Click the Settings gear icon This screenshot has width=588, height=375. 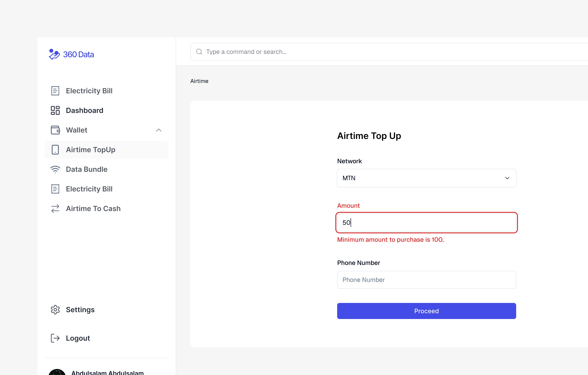[55, 310]
